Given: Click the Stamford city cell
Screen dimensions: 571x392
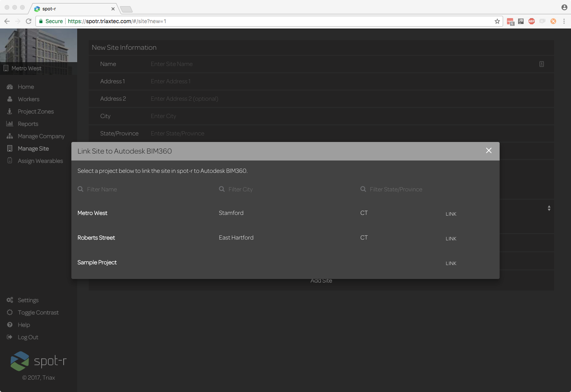Looking at the screenshot, I should tap(231, 213).
